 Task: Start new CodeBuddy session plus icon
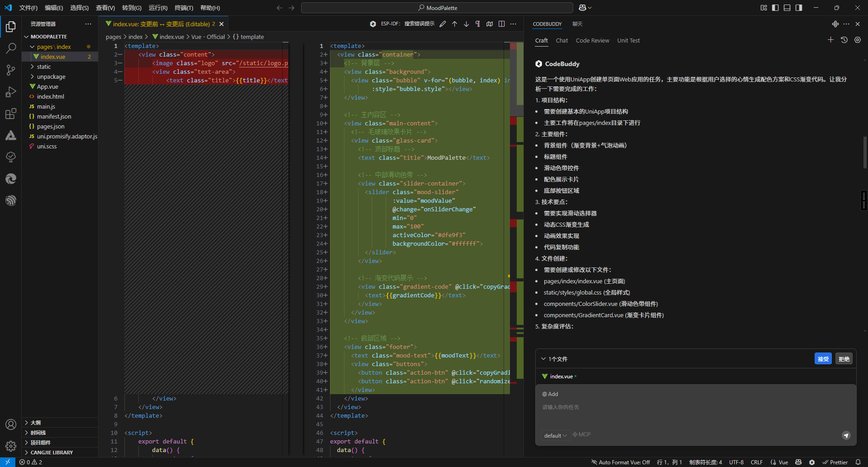(x=830, y=40)
